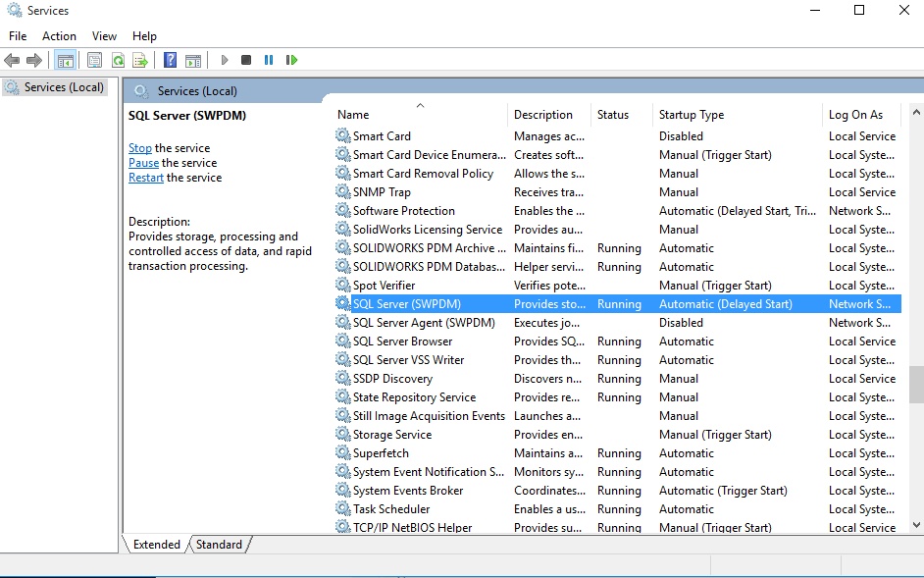Toggle the Show/Hide Action Pane icon
Viewport: 924px width, 578px height.
[x=193, y=60]
